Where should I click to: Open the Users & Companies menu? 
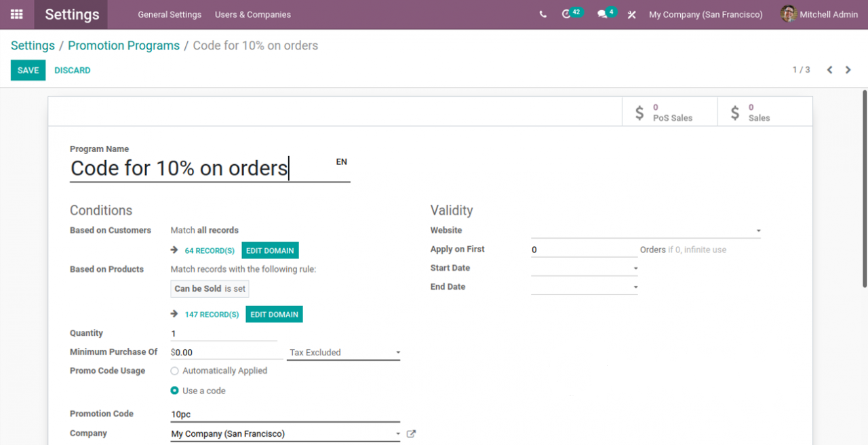(253, 14)
